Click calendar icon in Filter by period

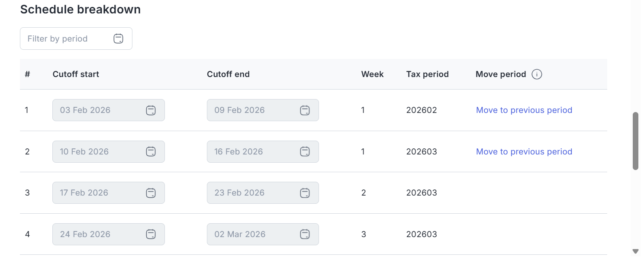[x=118, y=39]
